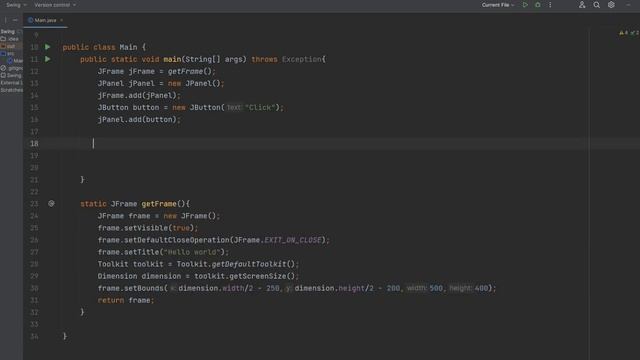Click "Click" string literal on line 15
The width and height of the screenshot is (640, 360).
click(260, 107)
